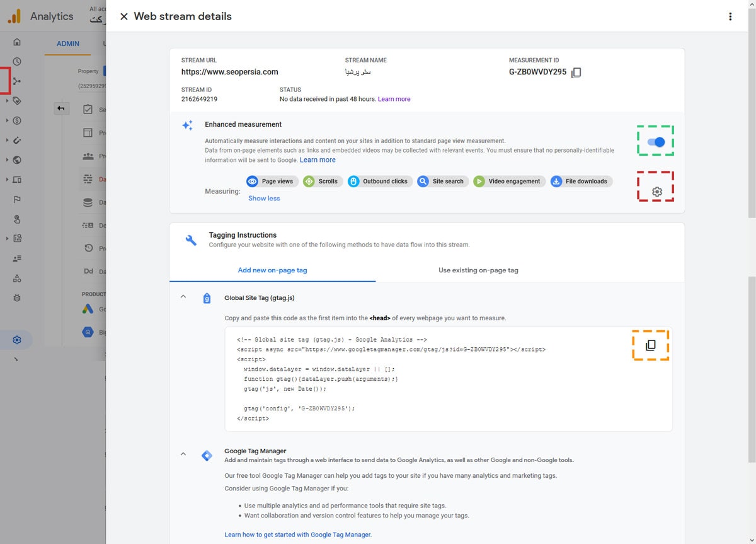Open the Retention magnet icon in sidebar
Viewport: 756px width, 544px height.
(x=17, y=141)
